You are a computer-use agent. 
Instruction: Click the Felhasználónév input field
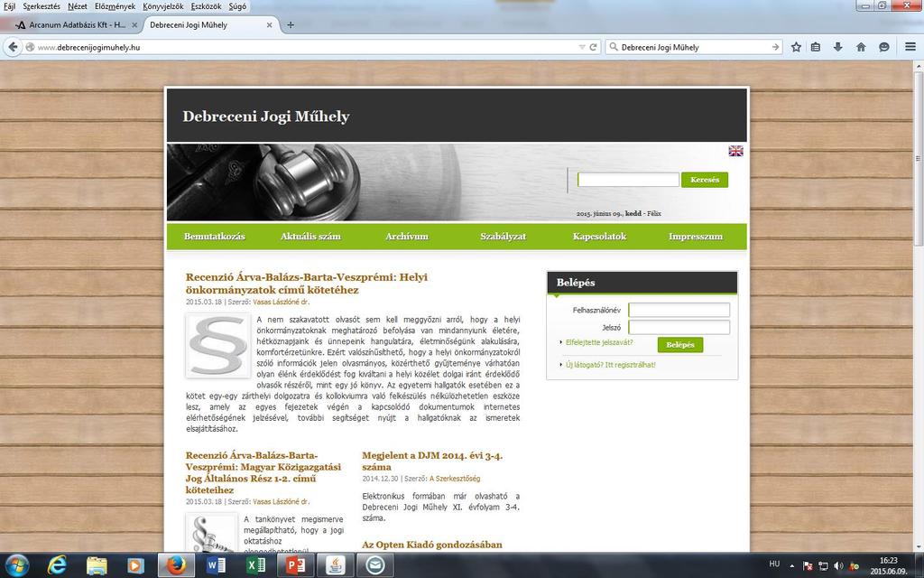point(679,311)
